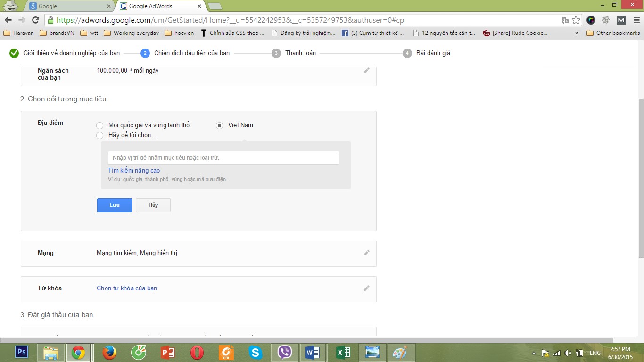644x362 pixels.
Task: Click the pencil edit icon for Ngân sách
Action: [x=366, y=70]
